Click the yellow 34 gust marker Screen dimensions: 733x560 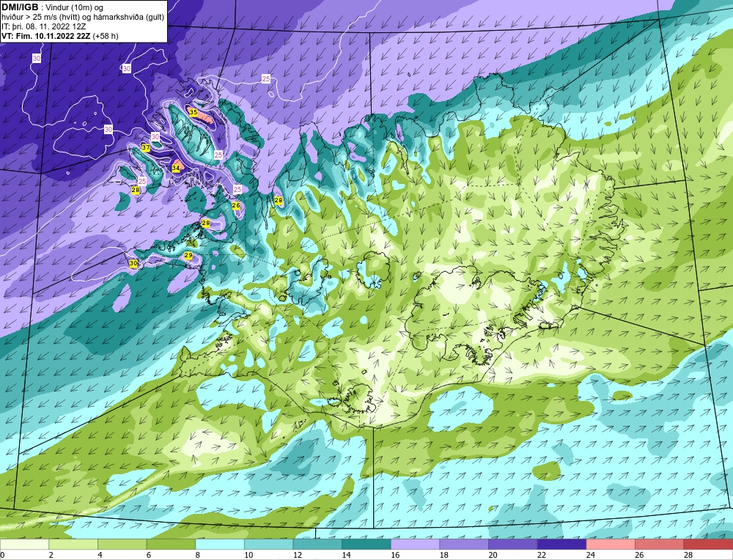tap(176, 168)
